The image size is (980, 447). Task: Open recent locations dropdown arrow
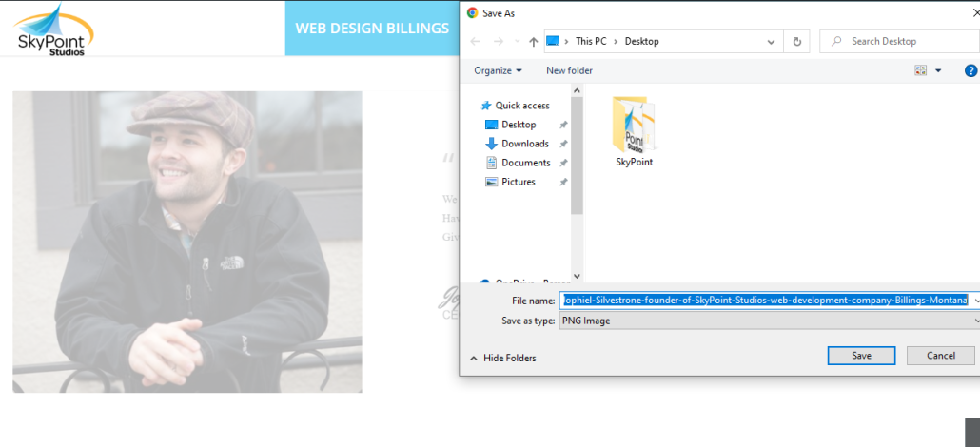coord(517,41)
